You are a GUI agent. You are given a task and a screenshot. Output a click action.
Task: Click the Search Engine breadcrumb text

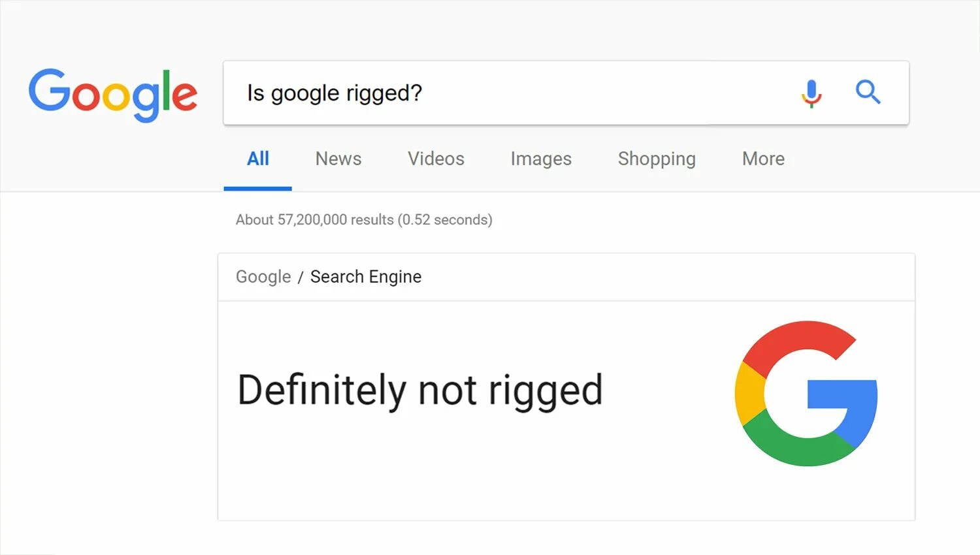tap(365, 277)
